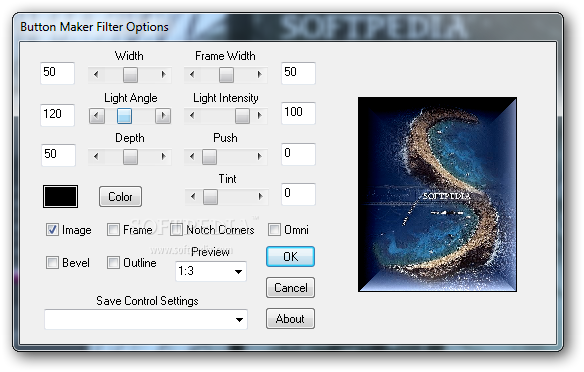Click the Push slider thumb
The width and height of the screenshot is (584, 372).
[209, 156]
